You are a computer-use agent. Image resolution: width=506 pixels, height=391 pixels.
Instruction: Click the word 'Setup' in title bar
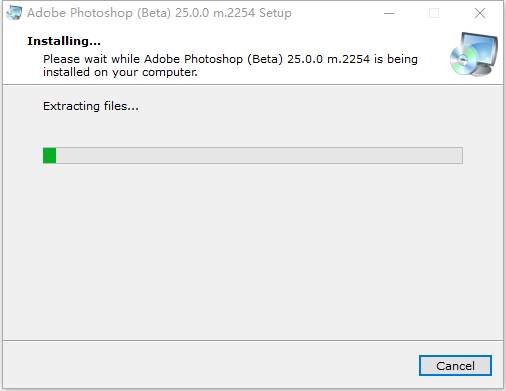click(x=275, y=13)
